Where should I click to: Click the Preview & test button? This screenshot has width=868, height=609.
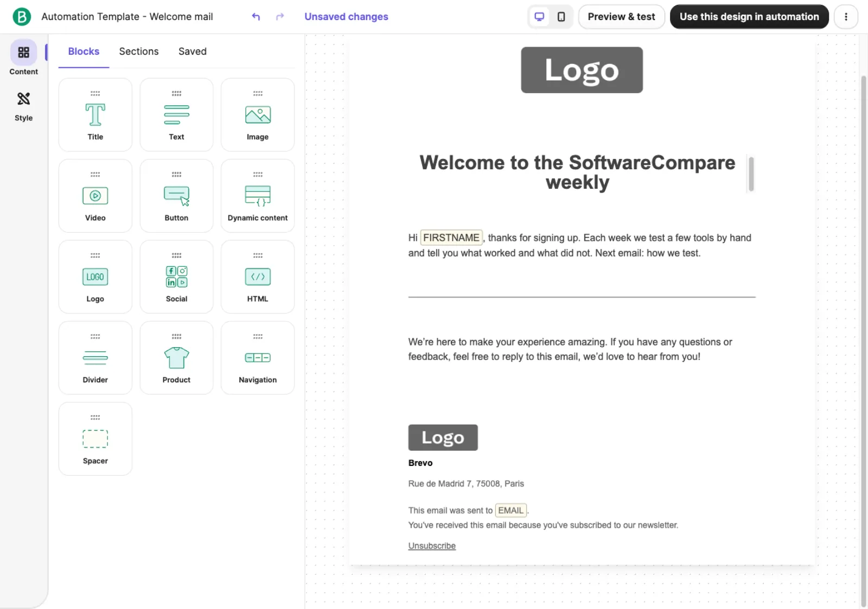[x=621, y=17]
